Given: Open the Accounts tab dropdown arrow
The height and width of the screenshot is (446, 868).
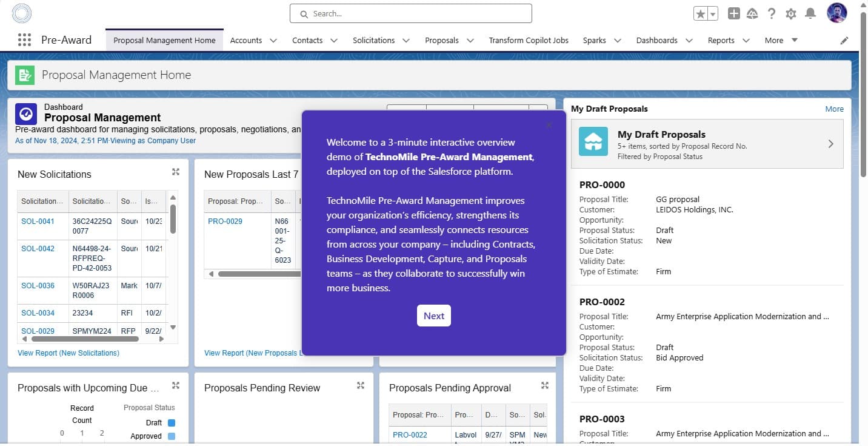Looking at the screenshot, I should coord(273,41).
